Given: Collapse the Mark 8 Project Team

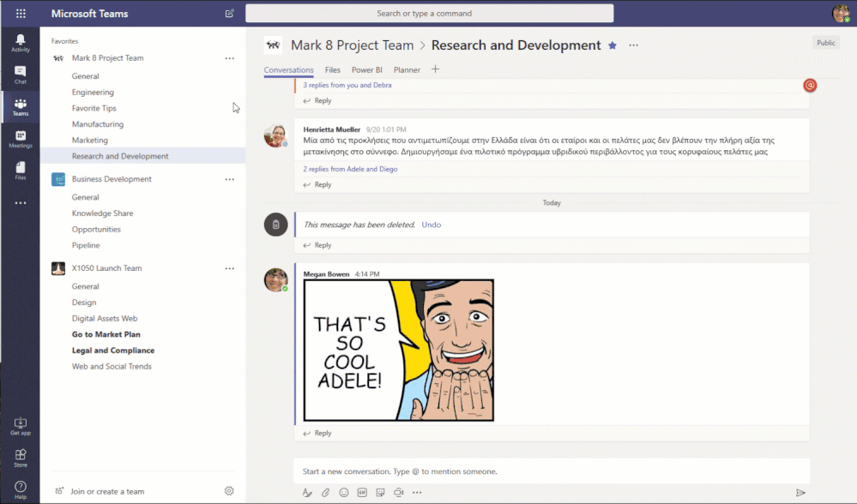Looking at the screenshot, I should [108, 58].
